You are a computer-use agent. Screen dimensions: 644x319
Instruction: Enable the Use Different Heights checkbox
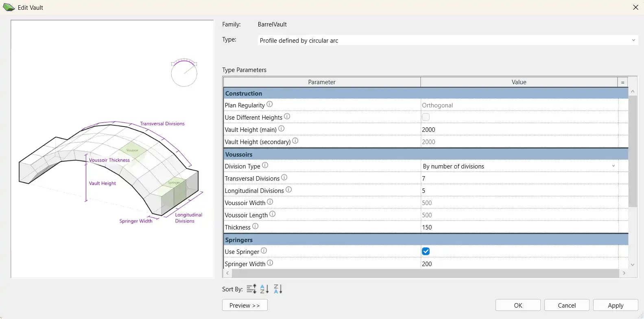[x=426, y=117]
